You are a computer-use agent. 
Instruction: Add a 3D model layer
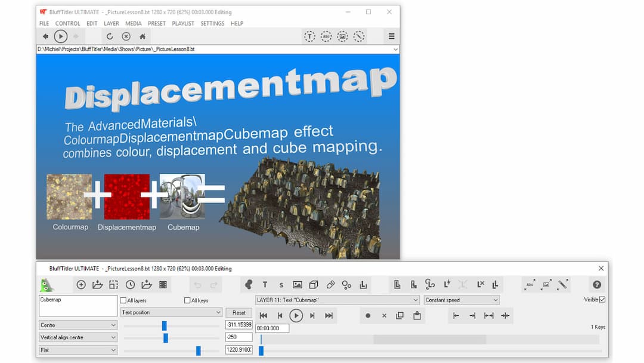(x=314, y=285)
